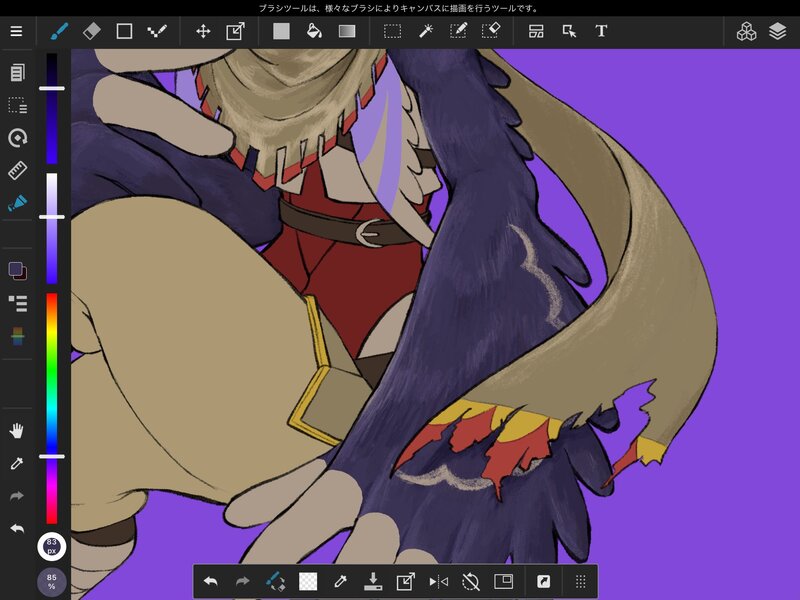Click the hue rainbow slider handle
This screenshot has height=600, width=800.
pos(52,456)
